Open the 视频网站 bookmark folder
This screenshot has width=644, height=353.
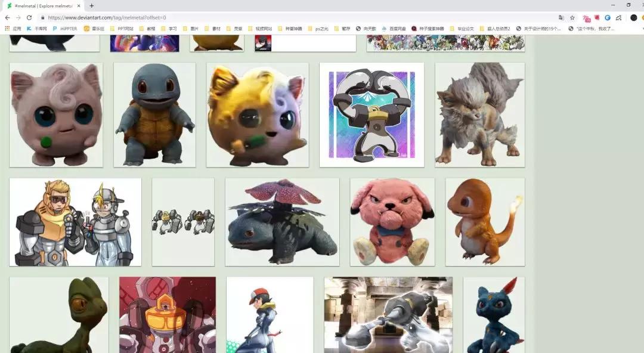point(260,29)
